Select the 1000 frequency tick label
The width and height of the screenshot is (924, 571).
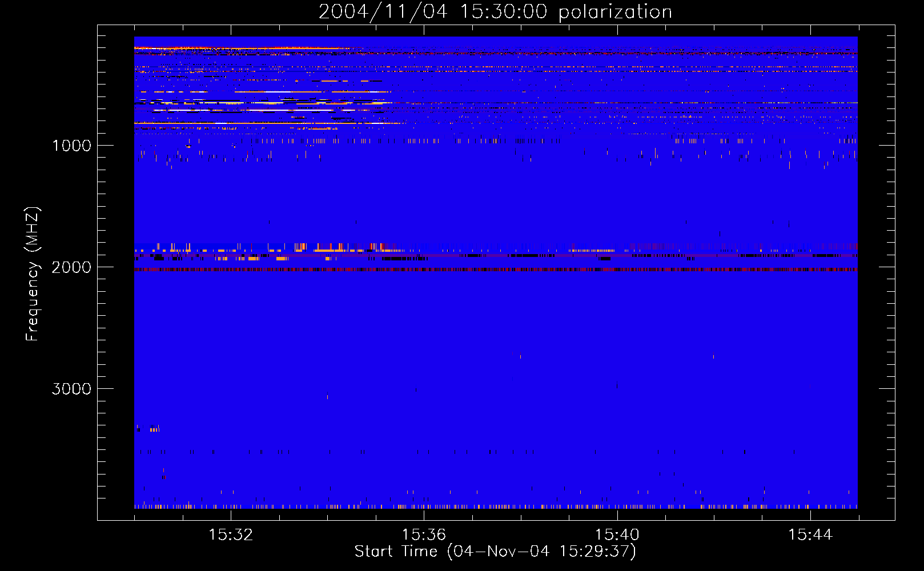point(71,146)
